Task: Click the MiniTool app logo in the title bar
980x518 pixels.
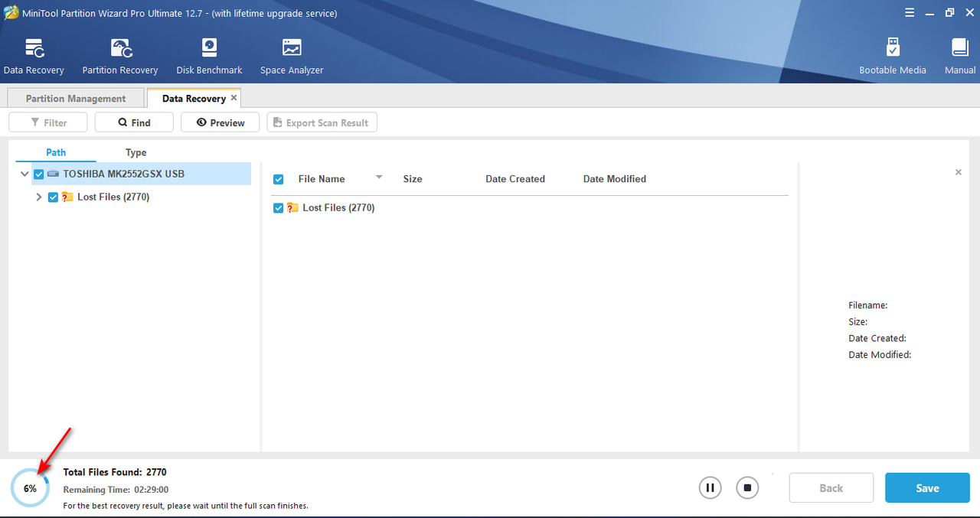Action: (x=11, y=13)
